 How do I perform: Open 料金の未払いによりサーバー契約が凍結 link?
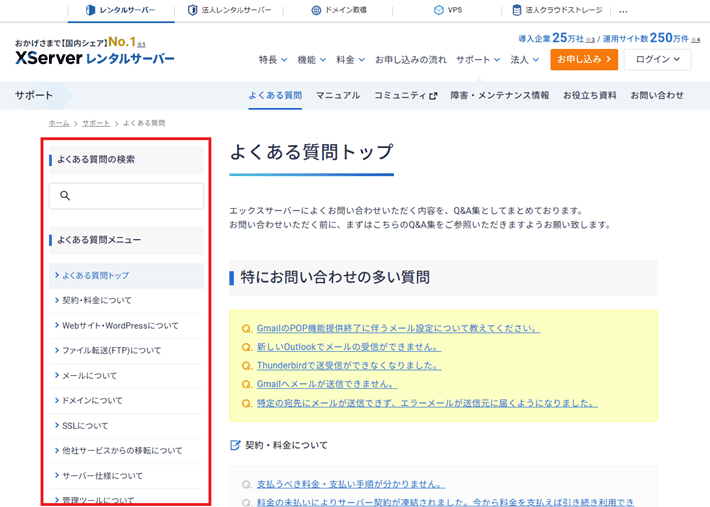(446, 502)
